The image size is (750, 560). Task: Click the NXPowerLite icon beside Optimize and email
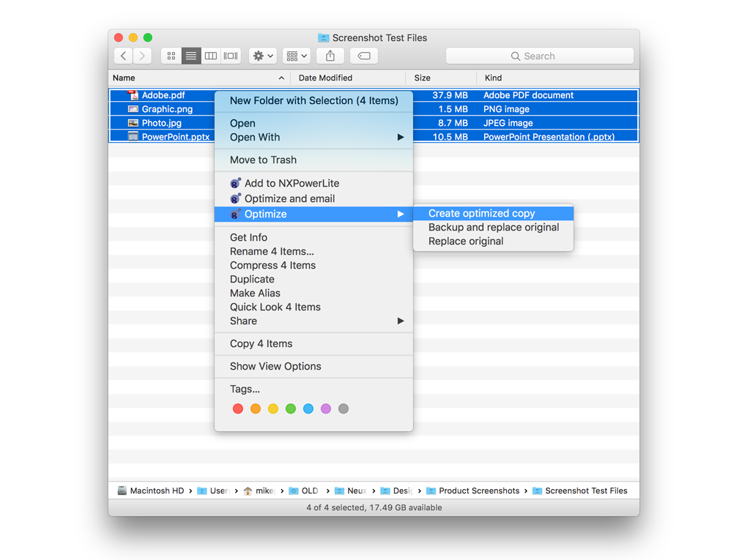(x=235, y=198)
